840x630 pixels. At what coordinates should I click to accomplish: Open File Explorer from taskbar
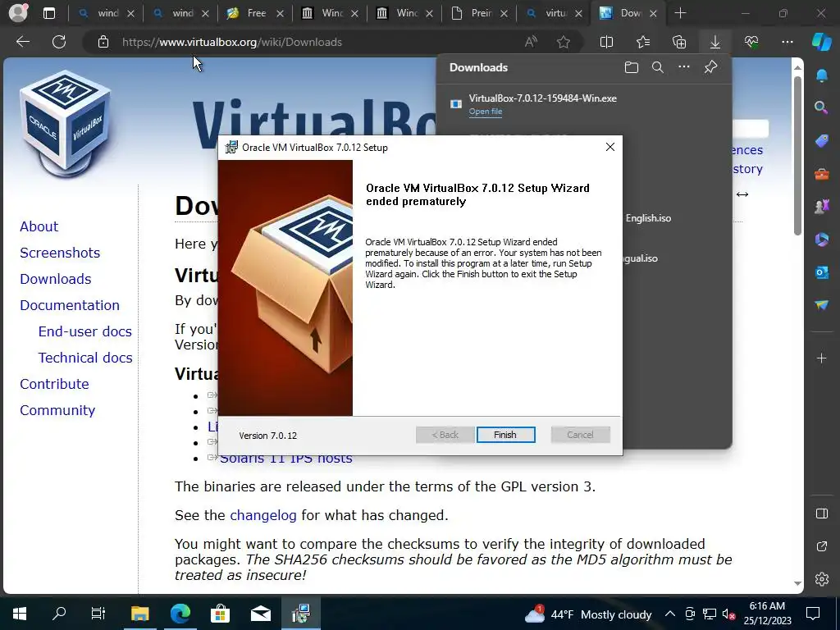click(x=139, y=614)
